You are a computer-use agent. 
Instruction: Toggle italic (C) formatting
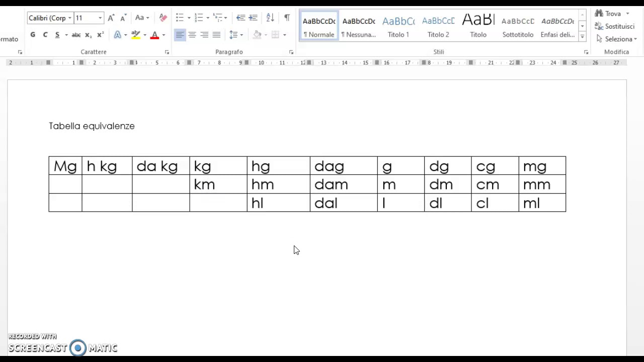pyautogui.click(x=45, y=35)
